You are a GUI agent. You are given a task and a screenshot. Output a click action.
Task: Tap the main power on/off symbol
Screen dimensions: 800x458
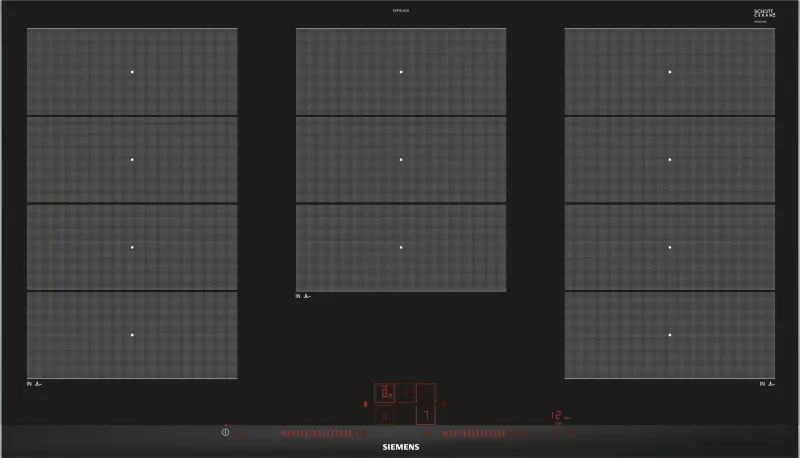click(226, 432)
